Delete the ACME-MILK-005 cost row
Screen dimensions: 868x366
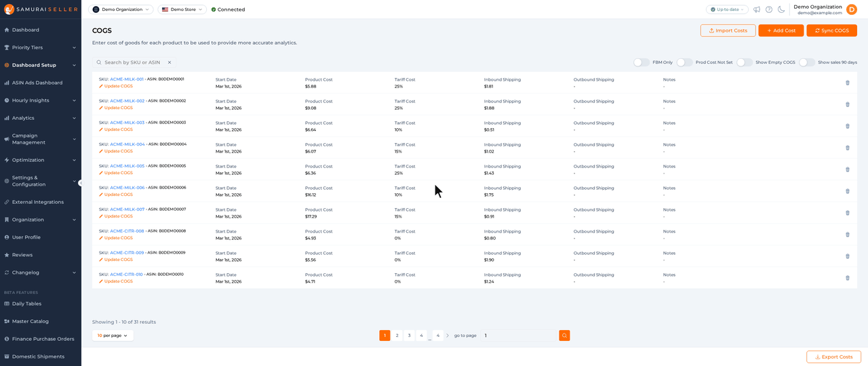point(847,169)
